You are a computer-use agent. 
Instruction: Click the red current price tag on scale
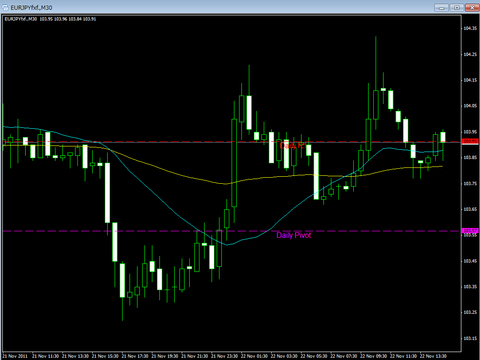point(470,141)
